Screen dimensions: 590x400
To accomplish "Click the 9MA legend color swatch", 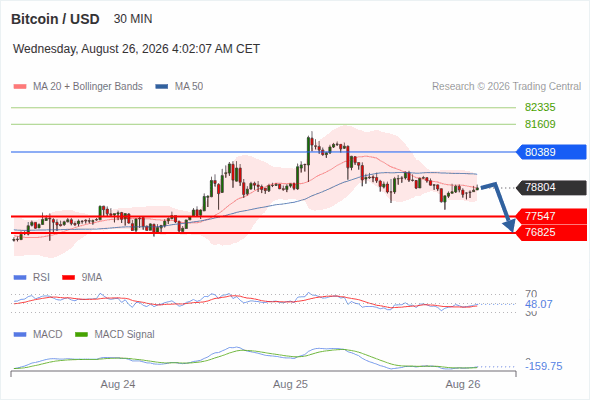I will coord(68,278).
